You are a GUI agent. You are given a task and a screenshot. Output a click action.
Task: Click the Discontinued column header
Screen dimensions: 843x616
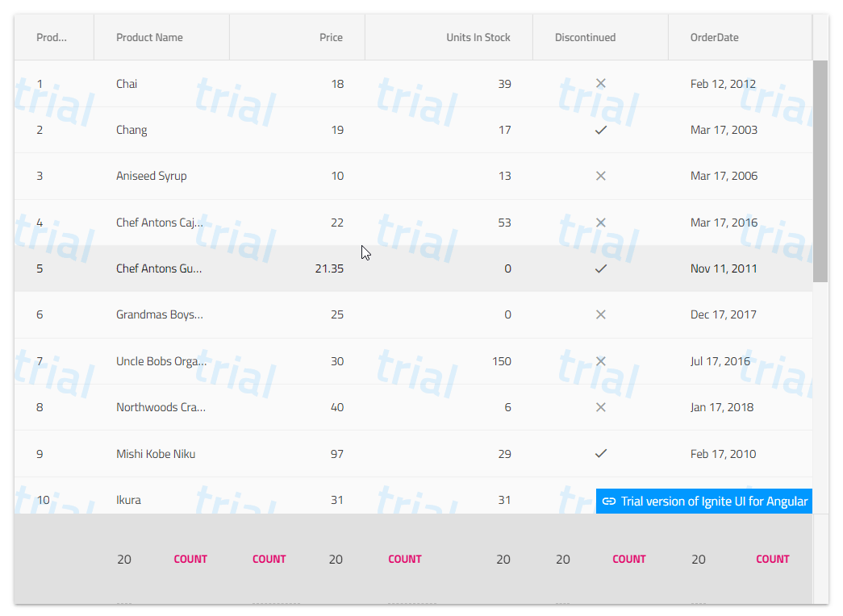(x=585, y=37)
